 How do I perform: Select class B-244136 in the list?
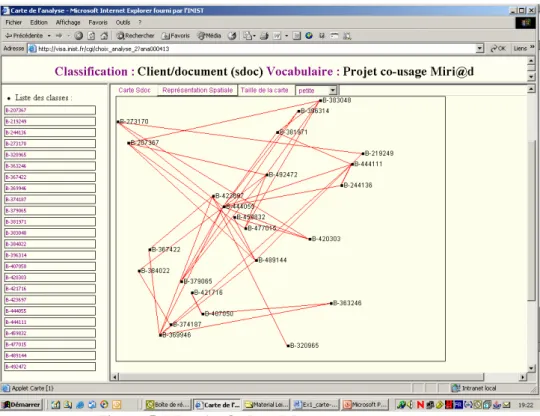(x=50, y=133)
